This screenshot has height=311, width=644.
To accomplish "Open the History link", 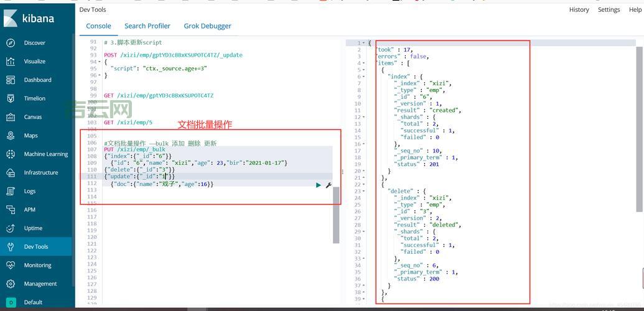I will tap(579, 9).
